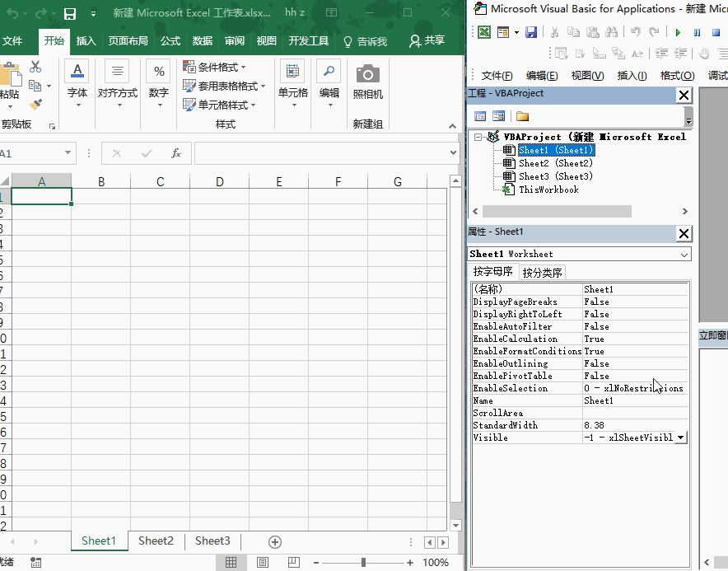This screenshot has width=728, height=571.
Task: Open the 插入(I) menu in VBA editor
Action: coord(632,75)
